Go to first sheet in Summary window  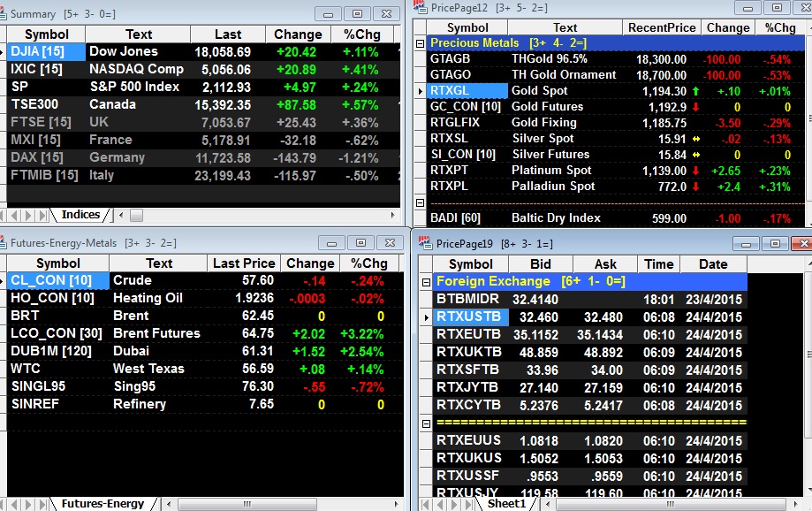tap(4, 215)
